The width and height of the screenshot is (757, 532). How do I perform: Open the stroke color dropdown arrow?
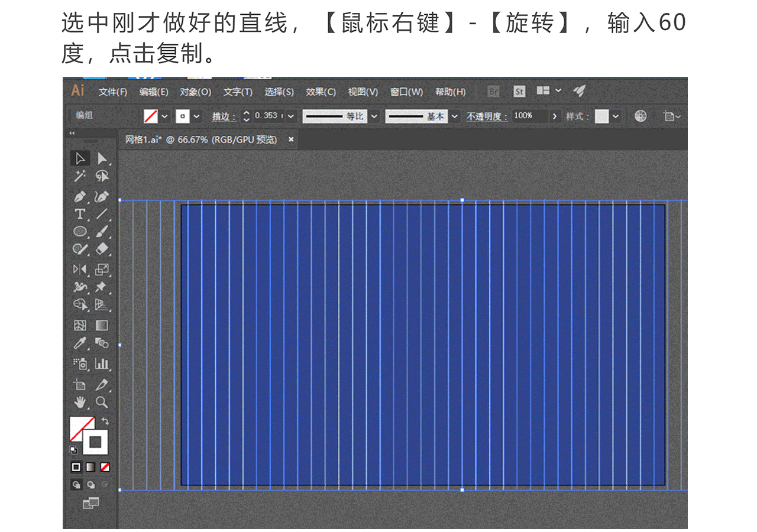[x=197, y=116]
